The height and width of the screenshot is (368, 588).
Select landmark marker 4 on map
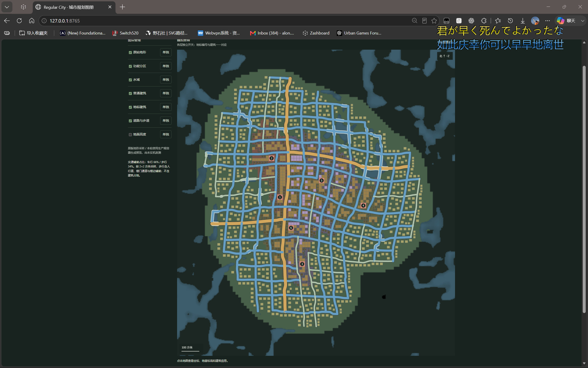363,205
